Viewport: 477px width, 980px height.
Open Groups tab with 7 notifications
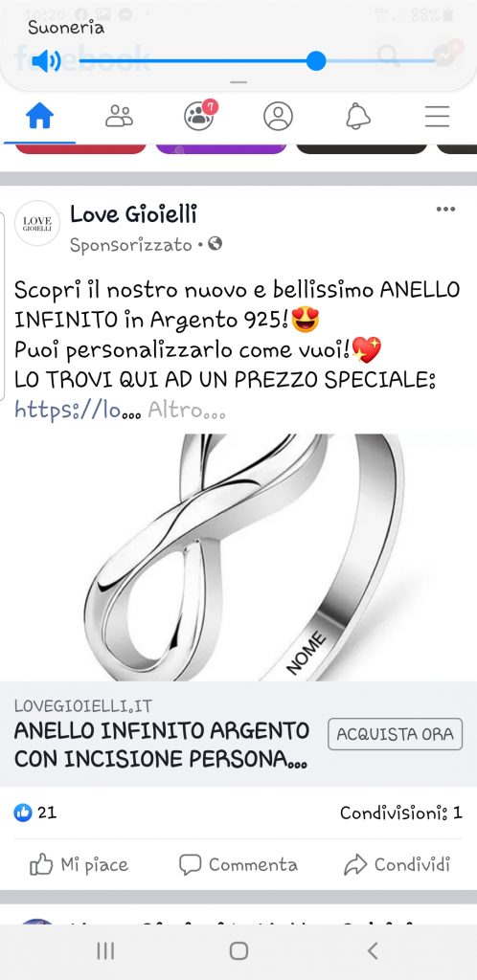coord(200,115)
